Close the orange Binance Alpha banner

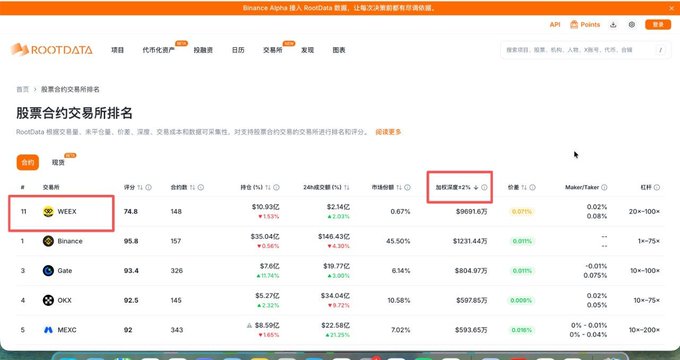[x=671, y=8]
